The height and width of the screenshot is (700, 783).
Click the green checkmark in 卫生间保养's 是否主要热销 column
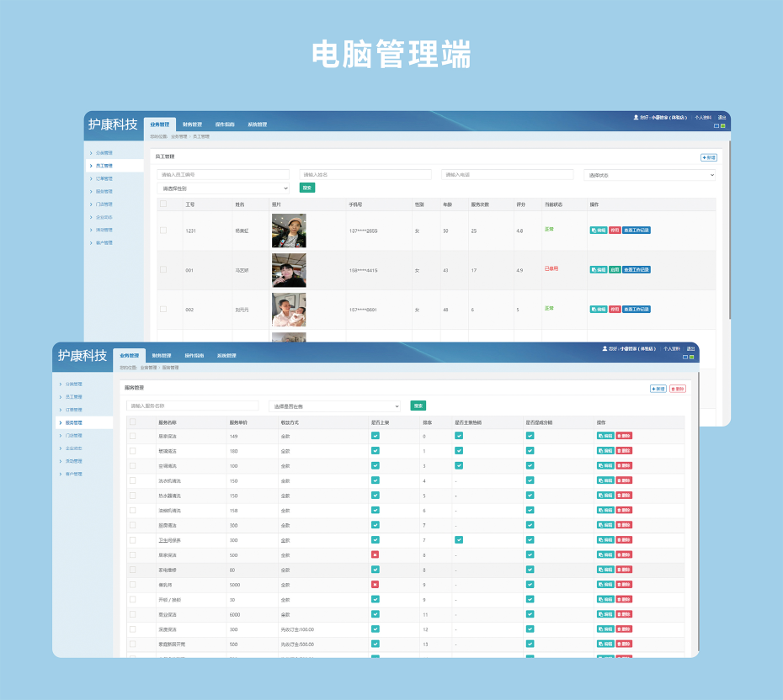pos(459,539)
